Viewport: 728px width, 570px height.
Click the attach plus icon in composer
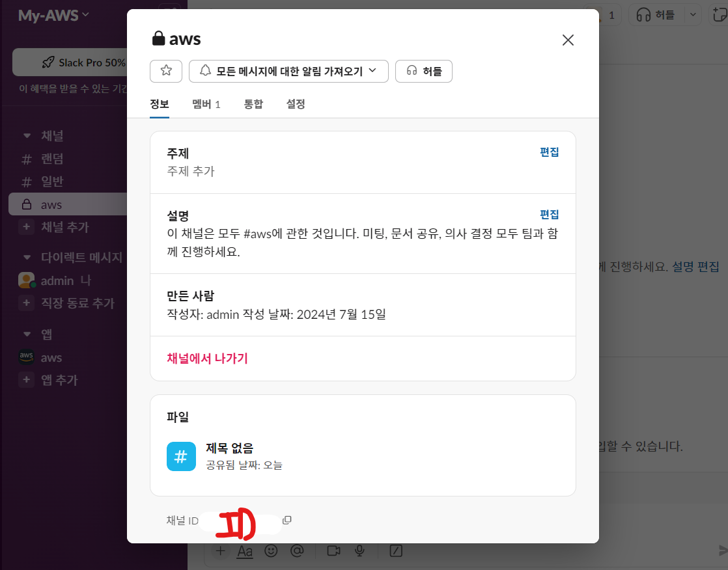click(x=221, y=551)
